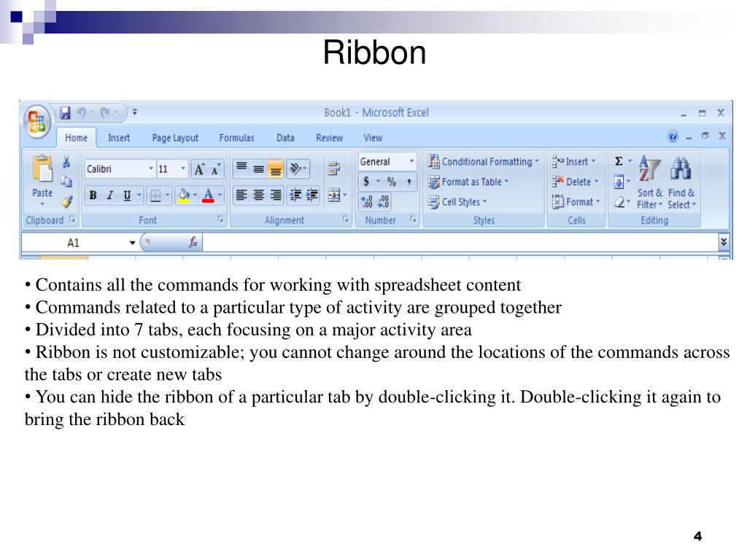Redo action in Quick Access toolbar
This screenshot has height=560, width=747.
click(x=105, y=113)
